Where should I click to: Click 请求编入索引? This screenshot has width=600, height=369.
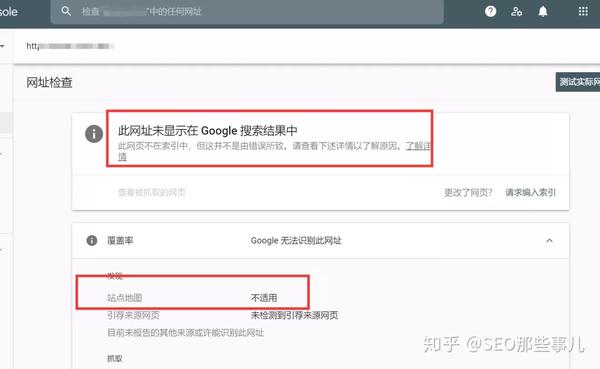click(530, 192)
